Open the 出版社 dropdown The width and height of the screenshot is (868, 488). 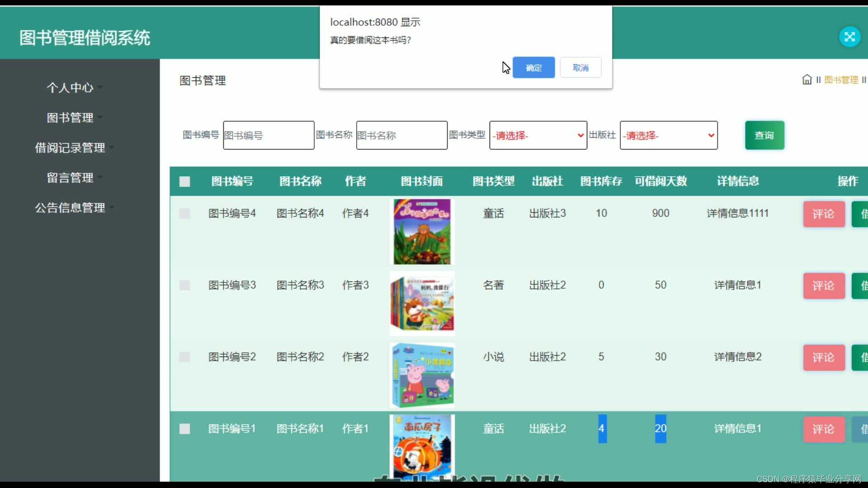(x=668, y=135)
